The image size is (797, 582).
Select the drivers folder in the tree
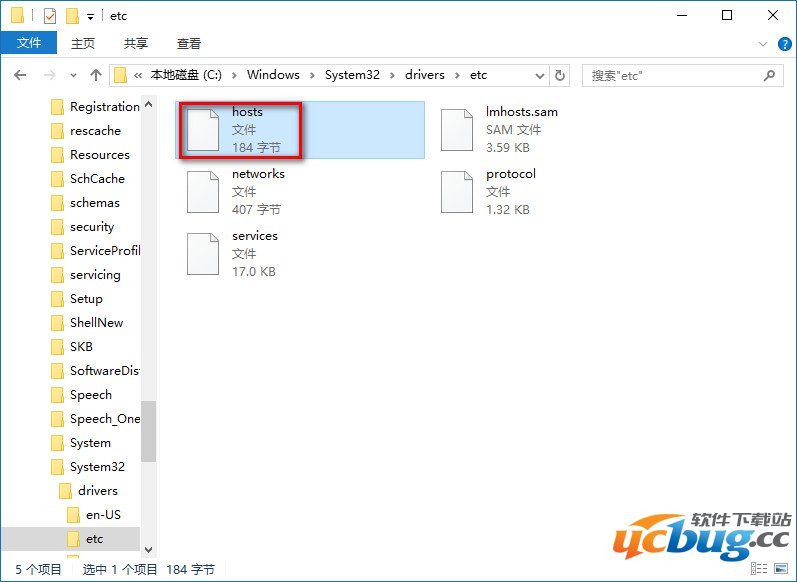[97, 491]
